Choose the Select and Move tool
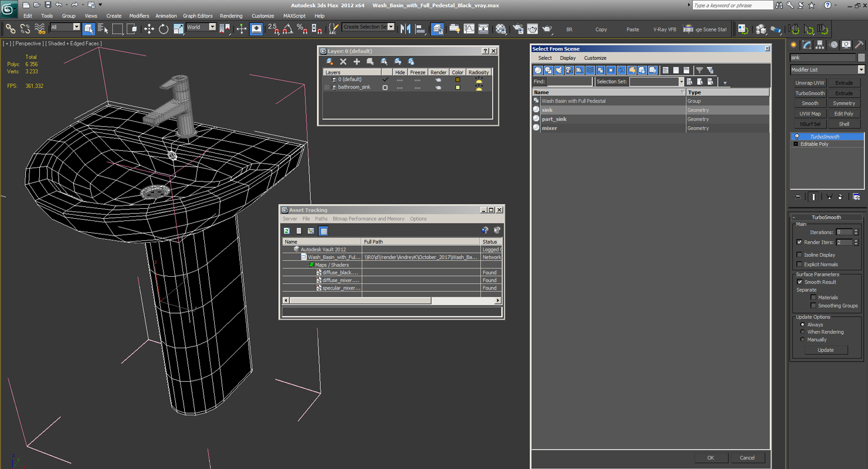868x469 pixels. (149, 29)
